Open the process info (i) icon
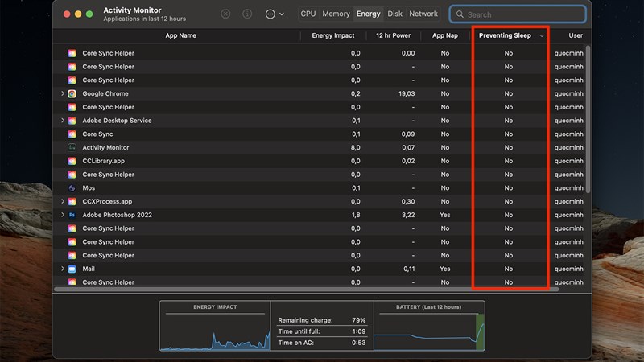The width and height of the screenshot is (644, 362). coord(247,14)
